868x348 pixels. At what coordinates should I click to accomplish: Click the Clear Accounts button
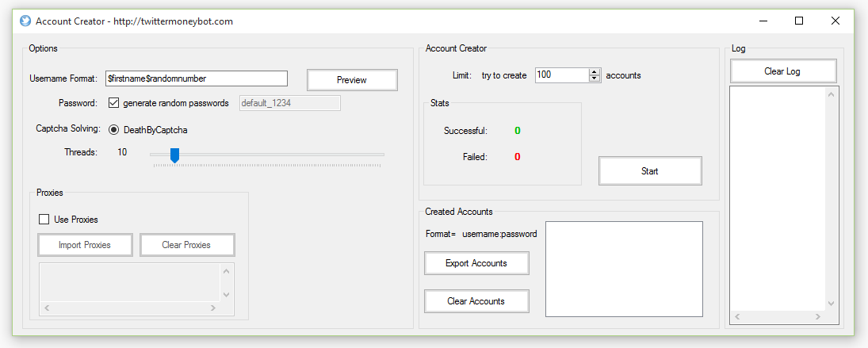click(476, 301)
